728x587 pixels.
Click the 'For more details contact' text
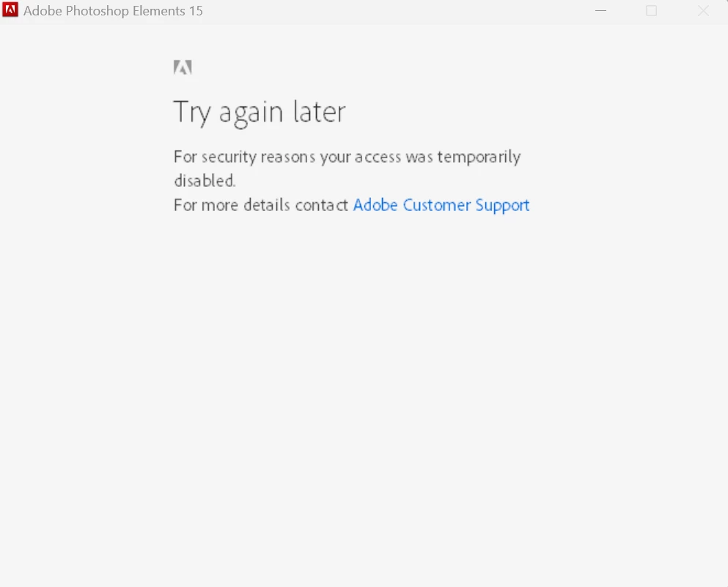pos(260,204)
